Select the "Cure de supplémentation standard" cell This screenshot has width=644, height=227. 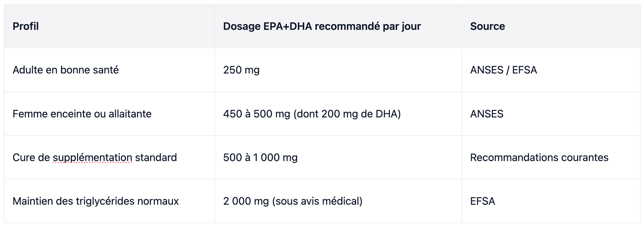coord(110,157)
